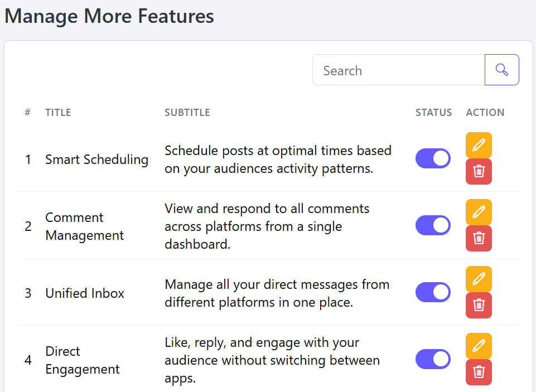The height and width of the screenshot is (392, 536).
Task: Click the TITLE column header
Action: click(58, 113)
